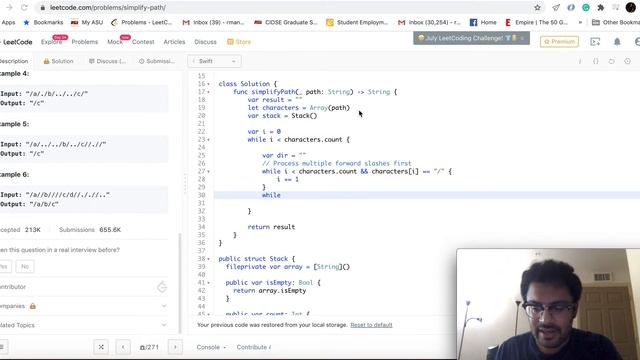This screenshot has width=640, height=360.
Task: Open Articles in LeetCode navbar
Action: tap(174, 42)
